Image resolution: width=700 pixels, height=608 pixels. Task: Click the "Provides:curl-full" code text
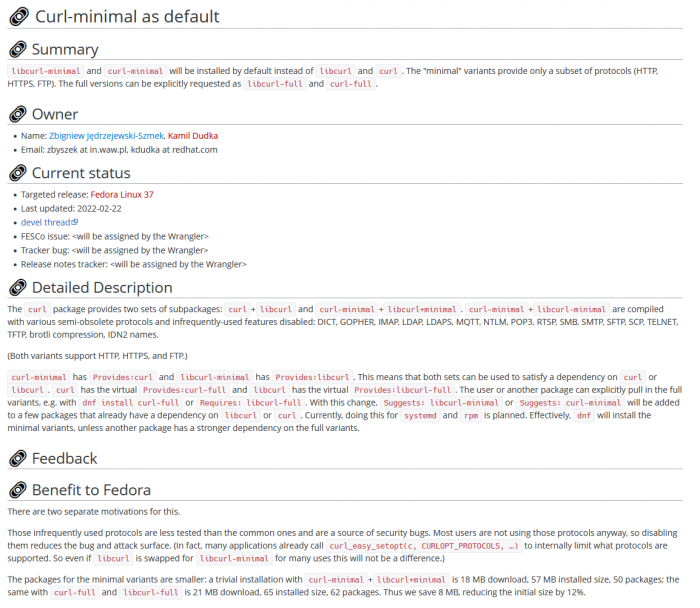pos(185,388)
